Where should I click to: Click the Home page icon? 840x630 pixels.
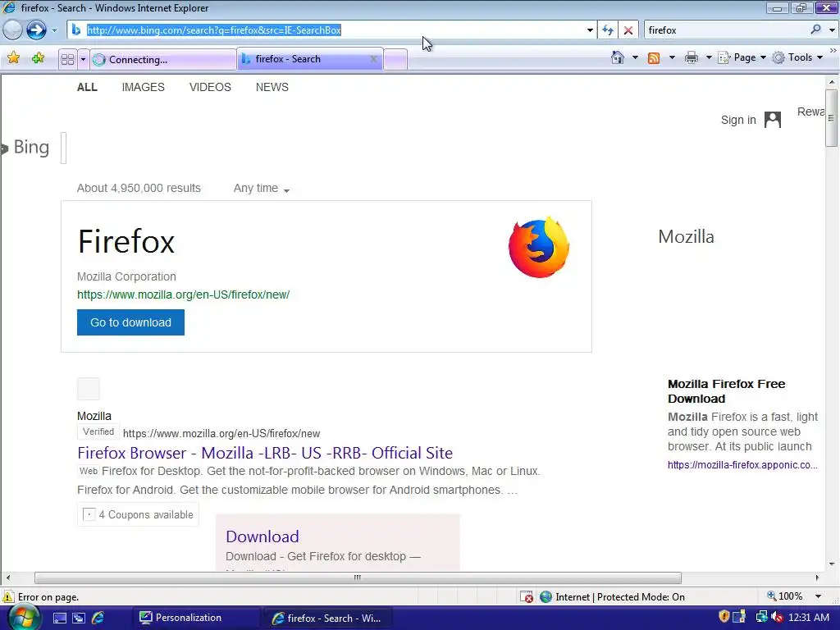tap(618, 57)
